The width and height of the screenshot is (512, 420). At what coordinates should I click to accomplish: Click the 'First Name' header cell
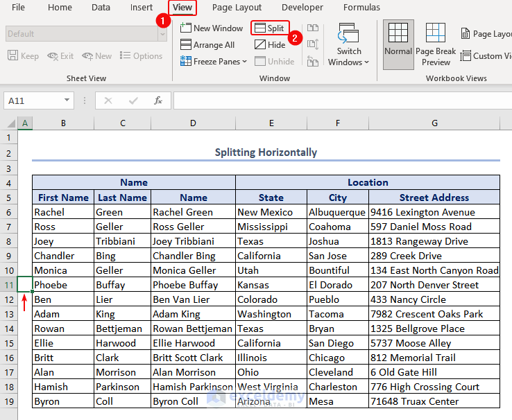[x=63, y=198]
